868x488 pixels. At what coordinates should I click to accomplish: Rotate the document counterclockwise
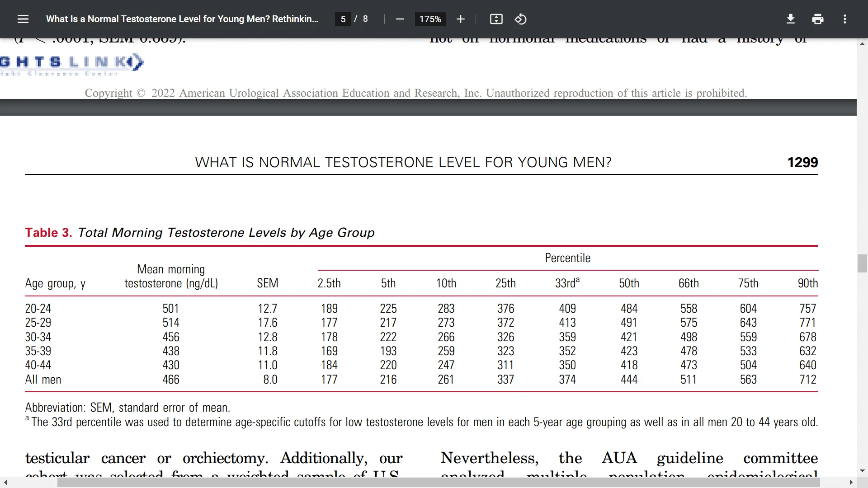(x=520, y=19)
